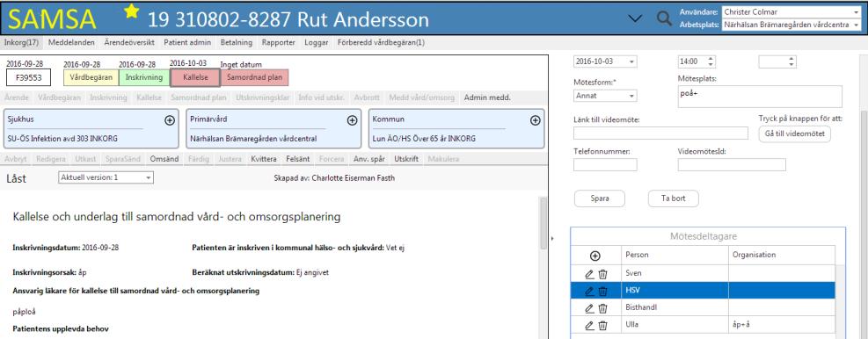
Task: Add a meeting participant with plus icon
Action: (595, 256)
